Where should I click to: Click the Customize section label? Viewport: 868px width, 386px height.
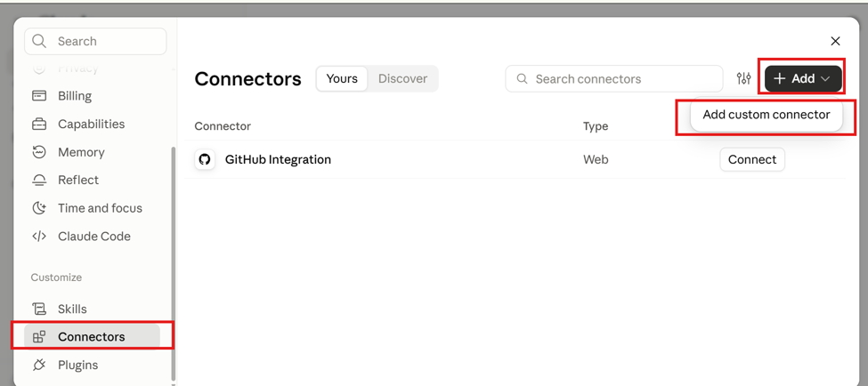(x=56, y=277)
